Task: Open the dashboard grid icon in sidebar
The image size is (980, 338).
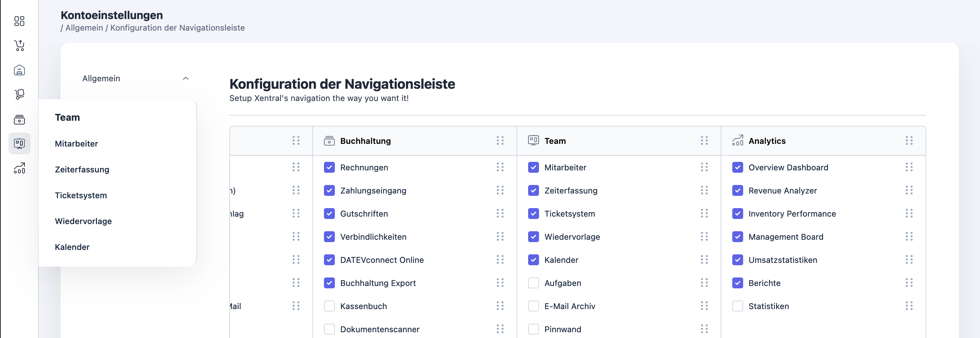Action: (19, 21)
